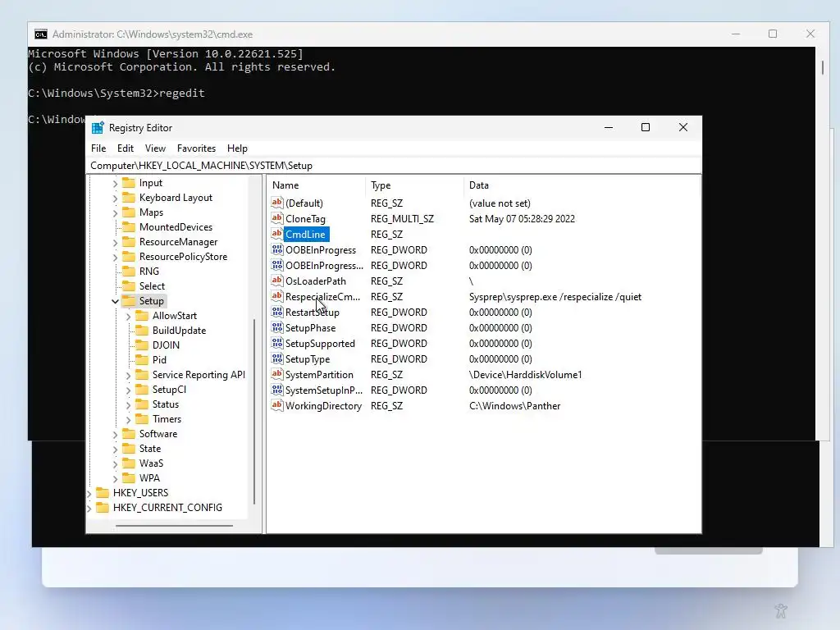Image resolution: width=840 pixels, height=630 pixels.
Task: Click the SystemPartition string icon
Action: (277, 373)
